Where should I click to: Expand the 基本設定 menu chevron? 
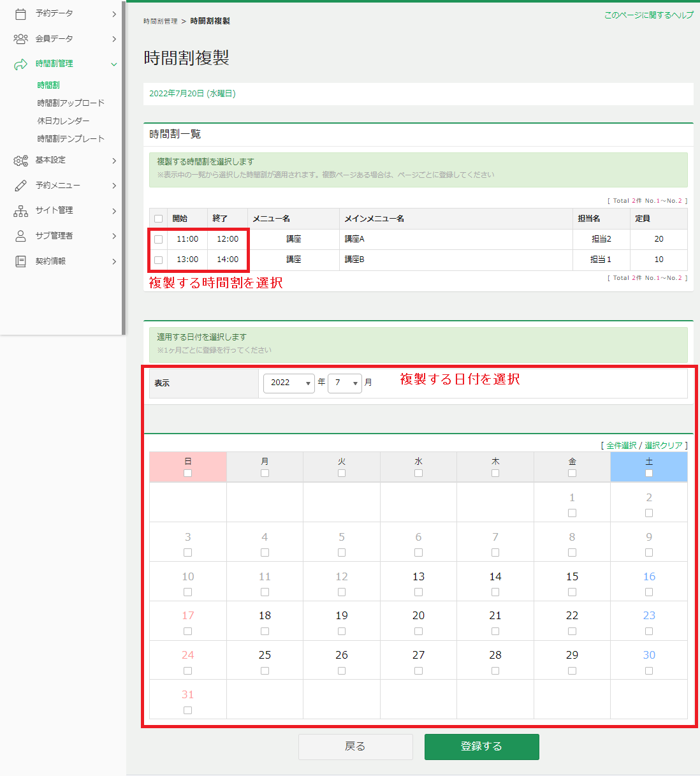pos(114,161)
